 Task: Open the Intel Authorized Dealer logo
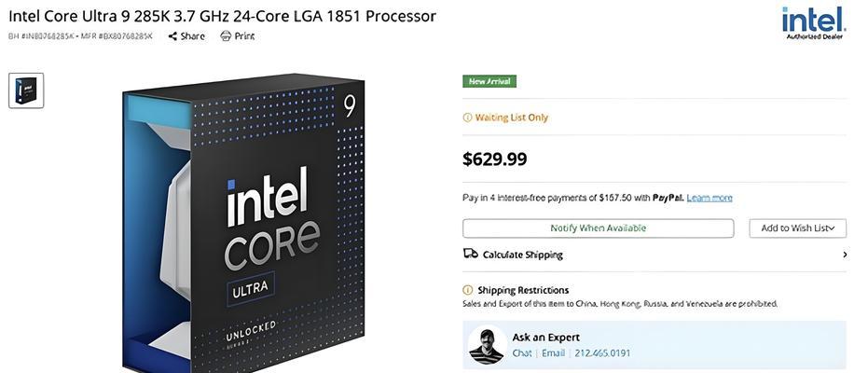tap(814, 22)
